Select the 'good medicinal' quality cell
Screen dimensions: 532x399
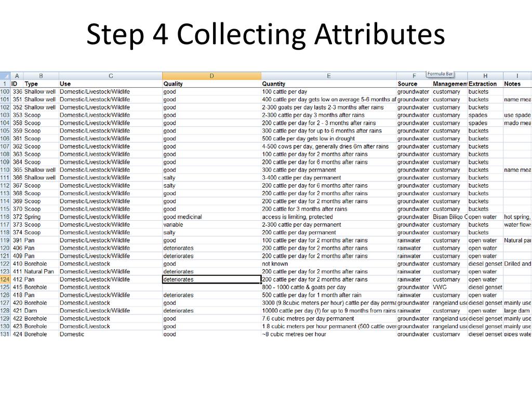[x=211, y=217]
